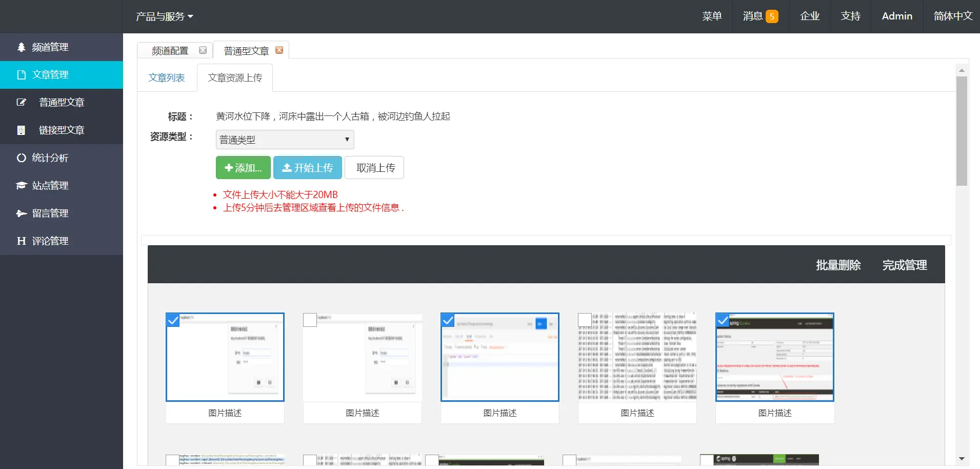Click the scrollbar down arrow
Screen dimensions: 980x469
click(962, 459)
